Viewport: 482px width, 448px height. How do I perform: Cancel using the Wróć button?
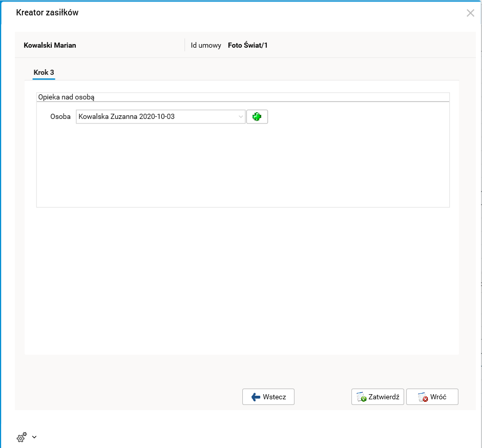click(x=432, y=397)
